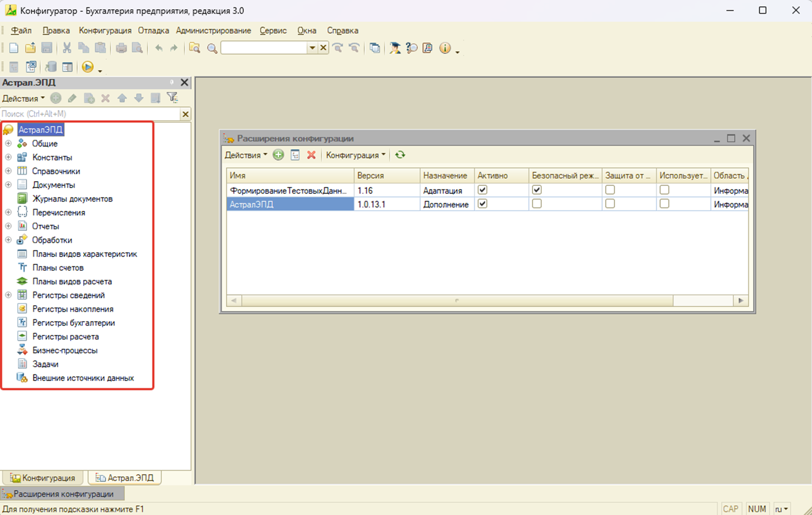Open Действия dropdown in Расширения конфигурации window
The height and width of the screenshot is (515, 812).
[246, 155]
